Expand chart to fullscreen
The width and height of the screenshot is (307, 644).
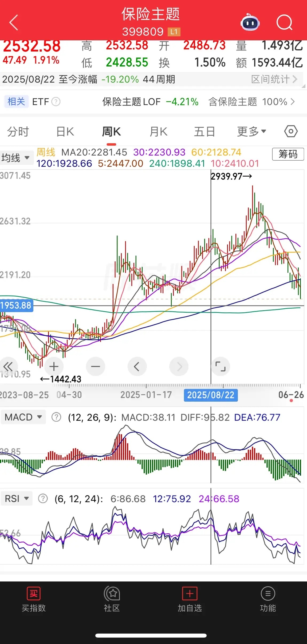point(221,366)
